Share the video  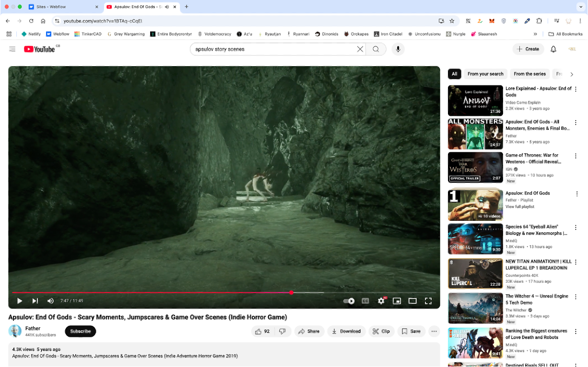[x=308, y=331]
